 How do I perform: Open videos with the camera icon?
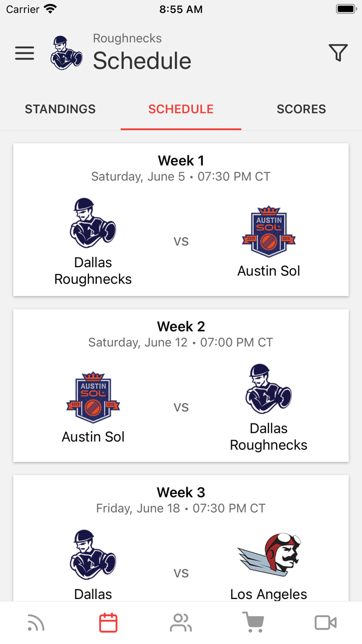[325, 622]
